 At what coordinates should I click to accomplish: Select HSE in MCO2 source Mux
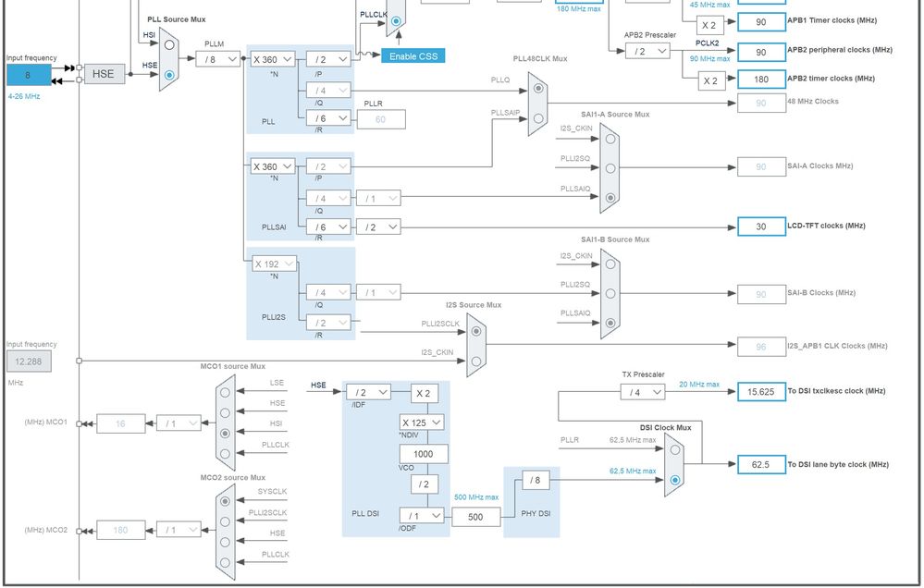click(225, 542)
